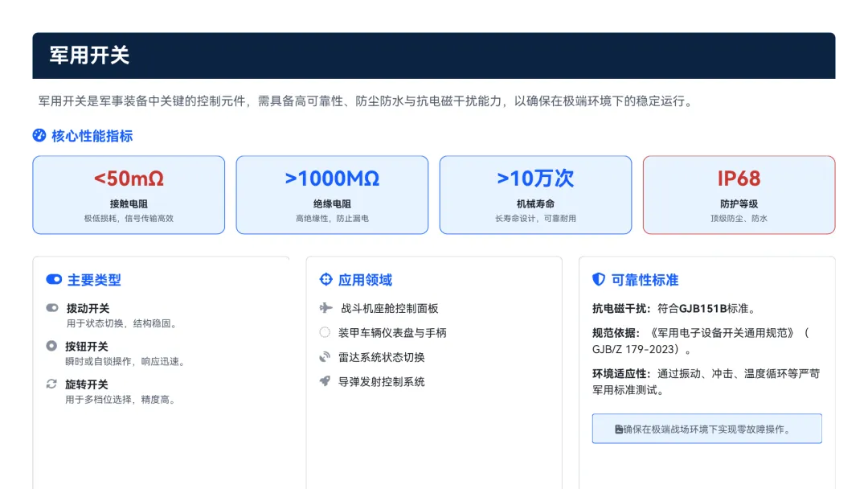The height and width of the screenshot is (489, 868).
Task: Click the subtitle 高绝缘性，防止漏电
Action: click(x=332, y=219)
